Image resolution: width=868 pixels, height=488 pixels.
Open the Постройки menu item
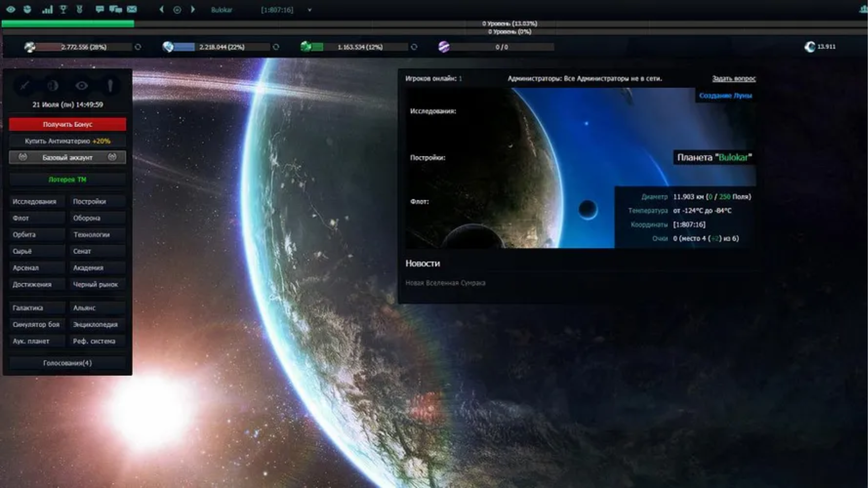[x=98, y=202]
